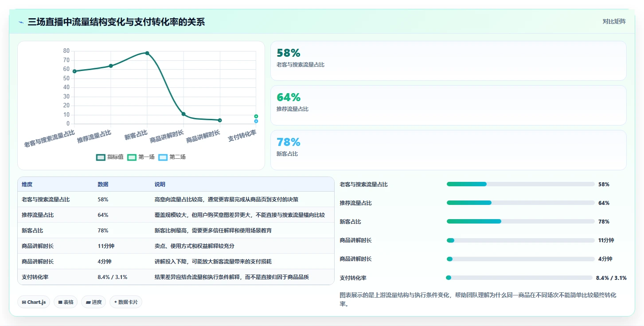The image size is (644, 326).
Task: Click the 新客占比 progress row label
Action: [350, 222]
